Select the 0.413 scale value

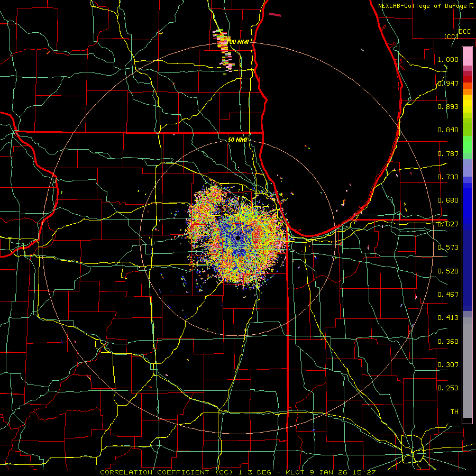(448, 318)
